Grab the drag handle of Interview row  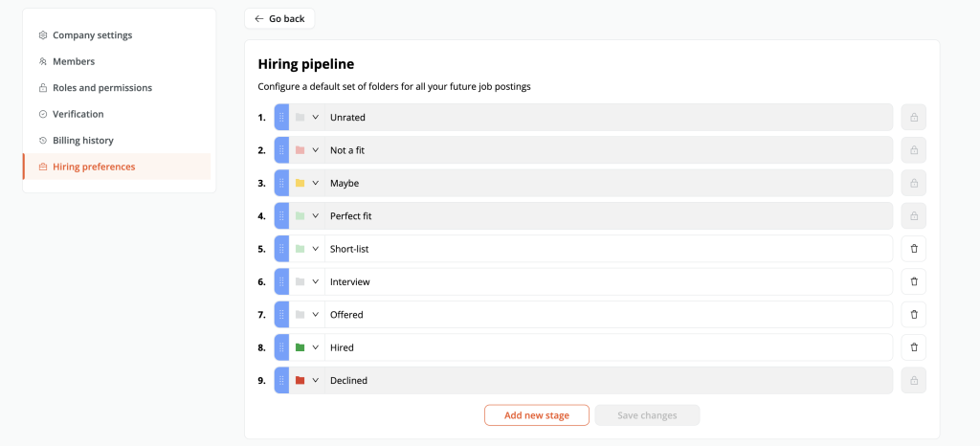[x=281, y=281]
